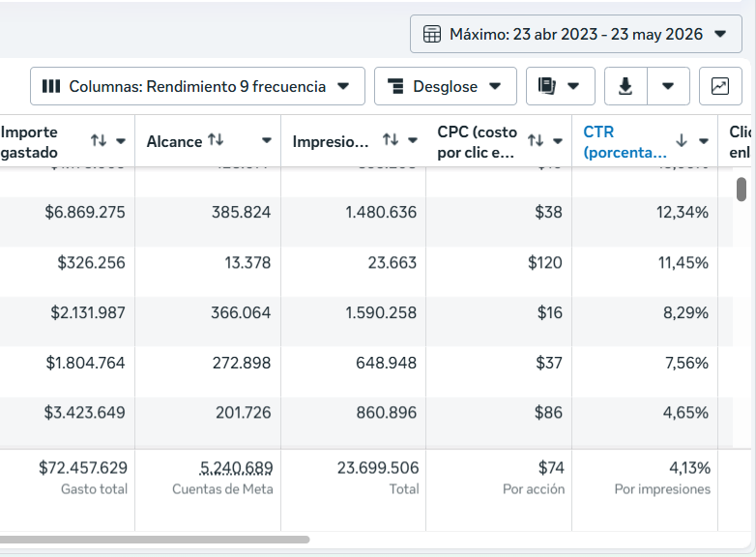Show the charts view icon button

pyautogui.click(x=720, y=86)
